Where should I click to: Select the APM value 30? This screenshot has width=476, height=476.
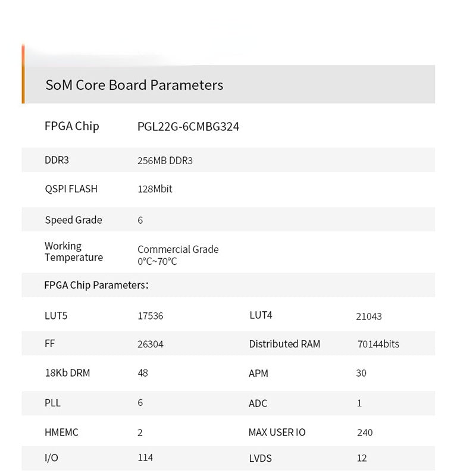(361, 374)
